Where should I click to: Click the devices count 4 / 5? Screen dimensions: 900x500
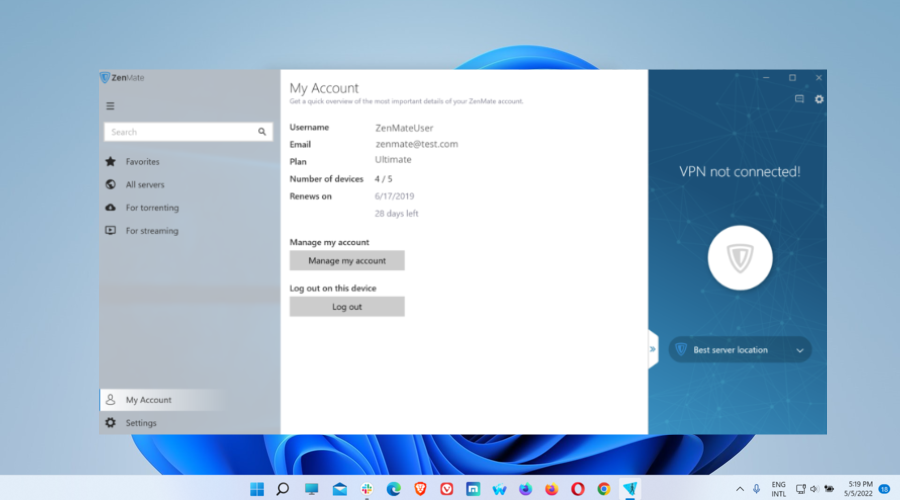pos(383,179)
